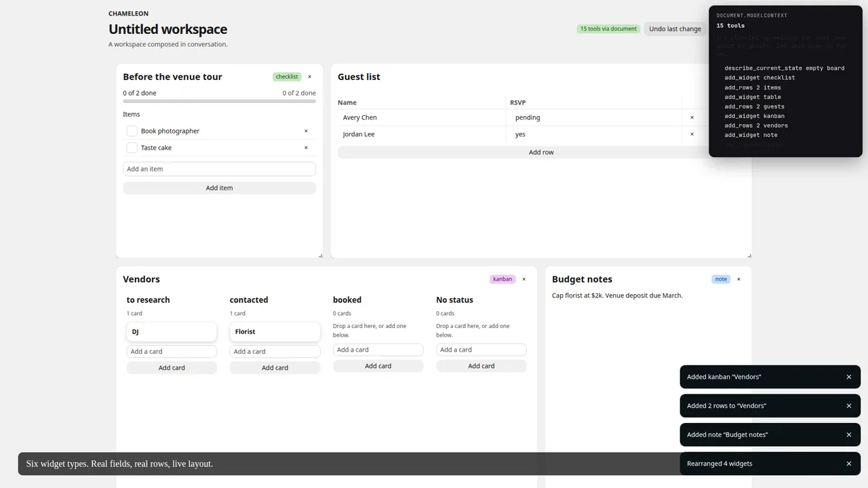Click the RSVP column header

pos(518,102)
